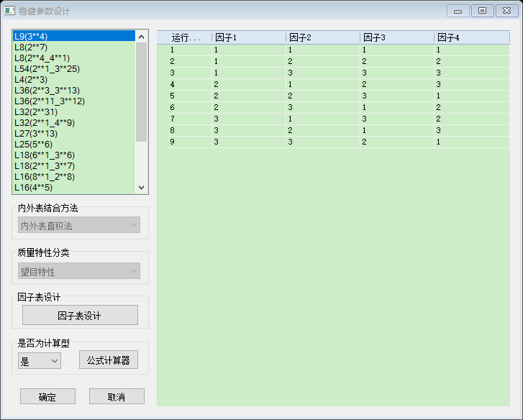Choose L54(2**1_3**25) orthogonal array
The height and width of the screenshot is (420, 523).
[47, 68]
